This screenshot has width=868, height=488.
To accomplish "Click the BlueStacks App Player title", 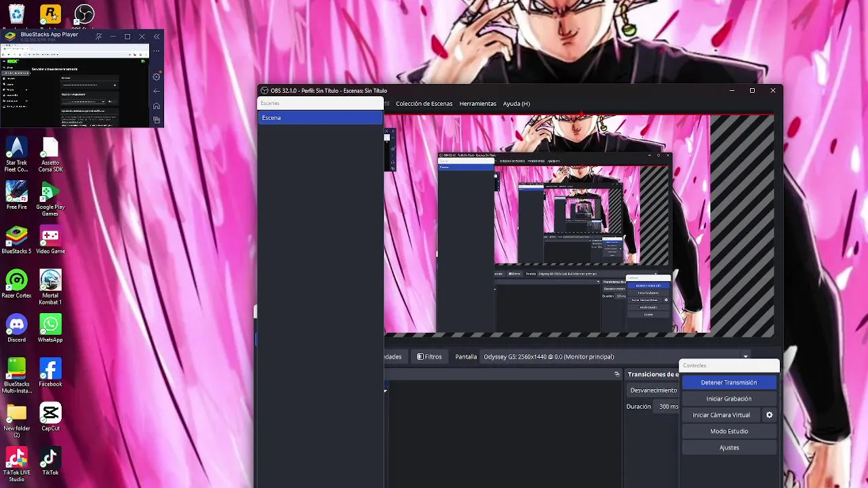I will (x=50, y=35).
